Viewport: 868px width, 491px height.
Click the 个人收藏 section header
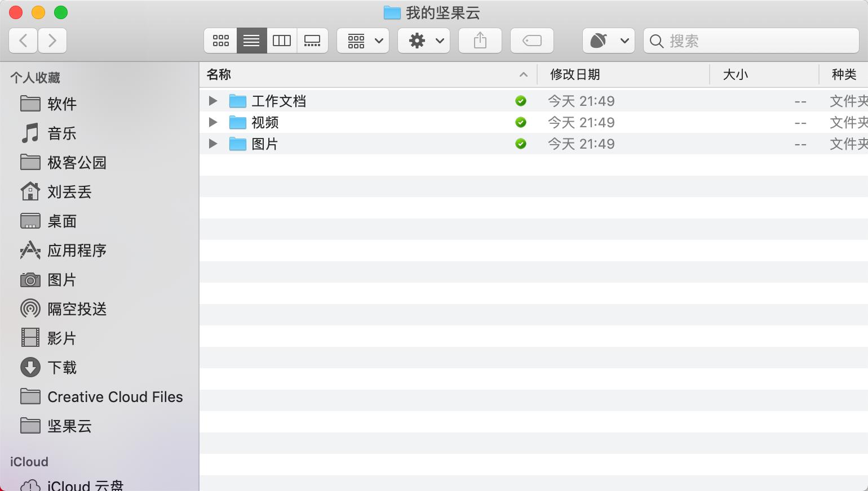coord(35,78)
